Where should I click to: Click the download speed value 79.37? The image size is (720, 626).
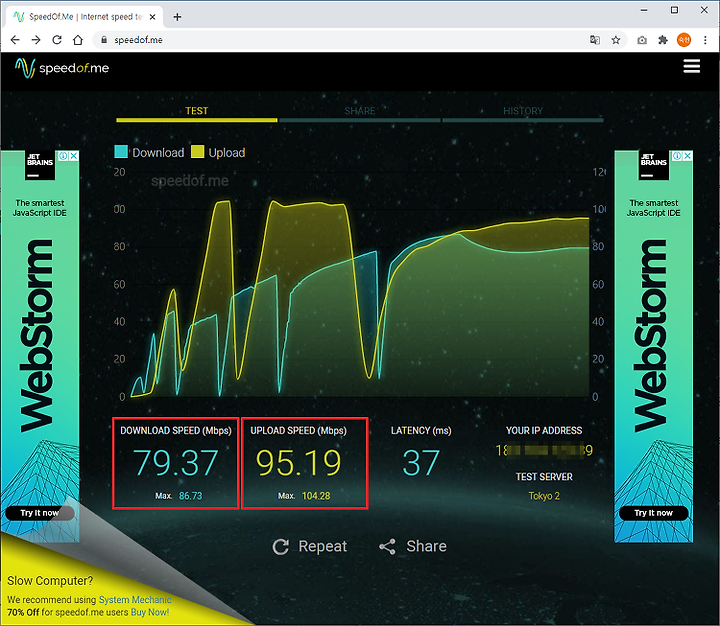pyautogui.click(x=175, y=462)
